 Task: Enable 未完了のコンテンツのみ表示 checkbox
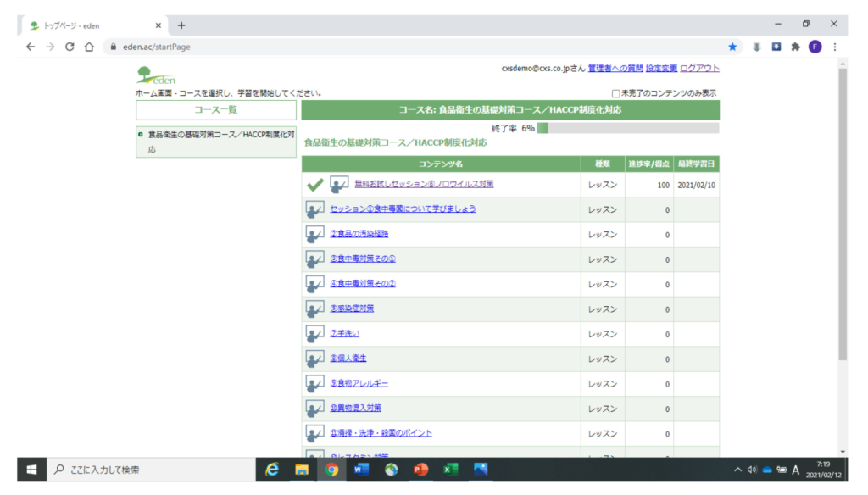616,93
